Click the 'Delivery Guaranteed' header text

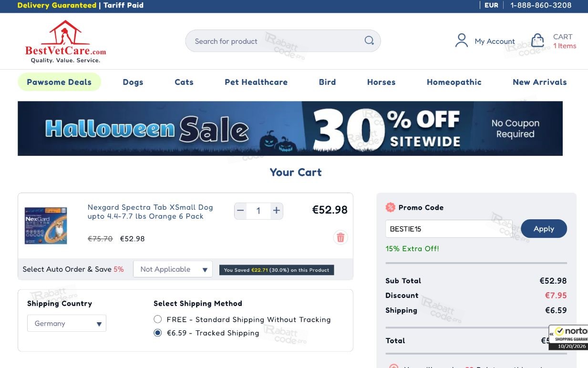[x=57, y=5]
